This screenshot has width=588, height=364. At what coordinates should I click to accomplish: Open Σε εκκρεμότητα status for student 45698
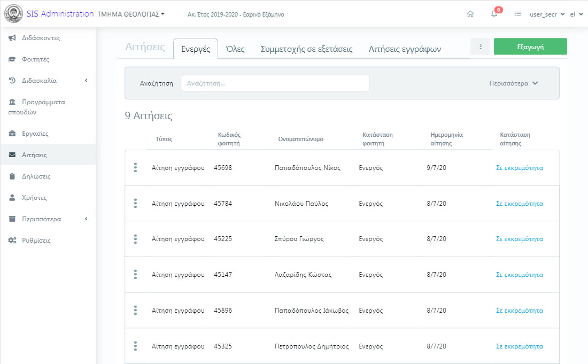pos(520,167)
